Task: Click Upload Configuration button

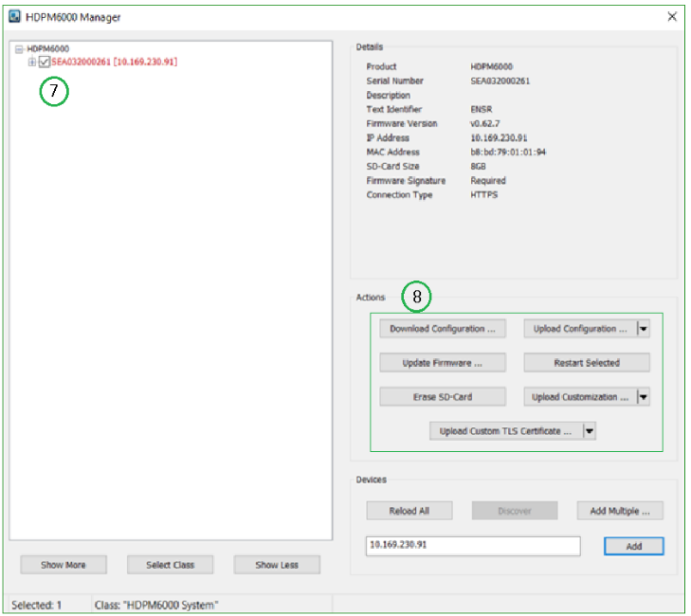Action: point(580,329)
